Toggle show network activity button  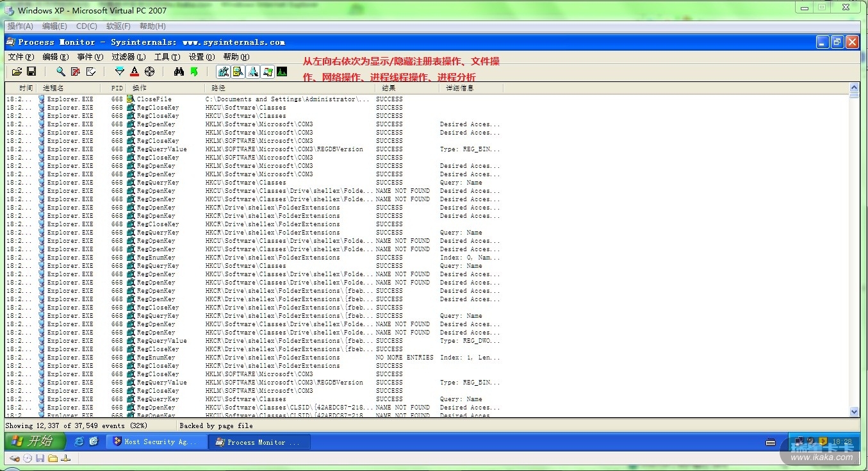pos(253,72)
